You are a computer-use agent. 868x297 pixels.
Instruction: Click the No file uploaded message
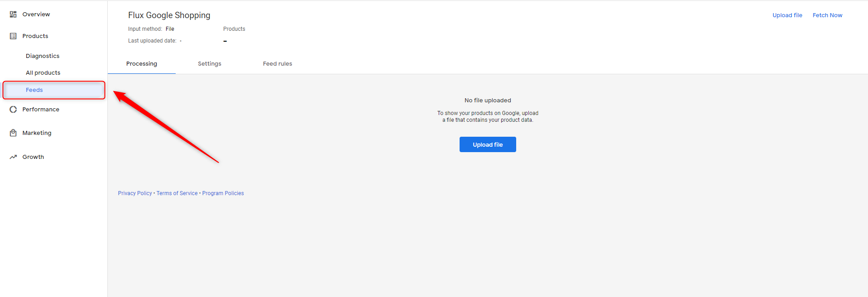[x=488, y=101]
